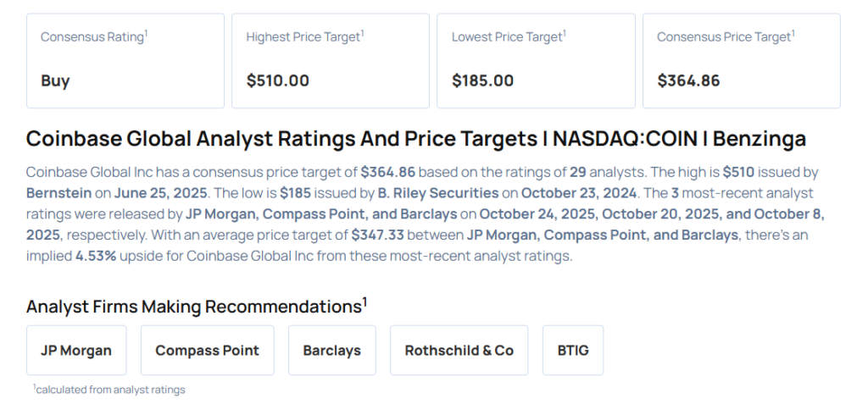
Task: Click the Consensus Rating card showing Buy
Action: 125,60
